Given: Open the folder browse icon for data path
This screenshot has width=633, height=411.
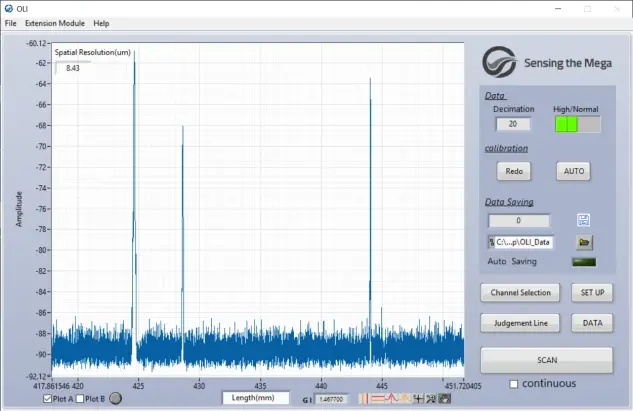Looking at the screenshot, I should pos(585,242).
